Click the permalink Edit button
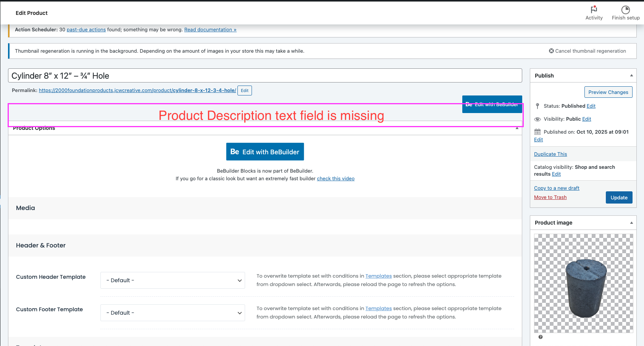Viewport: 644px width, 346px height. tap(244, 91)
